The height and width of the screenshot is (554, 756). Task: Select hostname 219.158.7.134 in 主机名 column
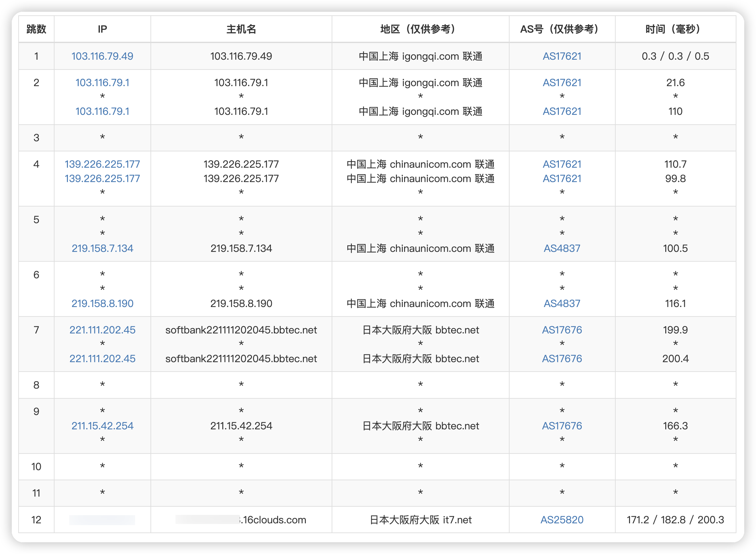241,248
